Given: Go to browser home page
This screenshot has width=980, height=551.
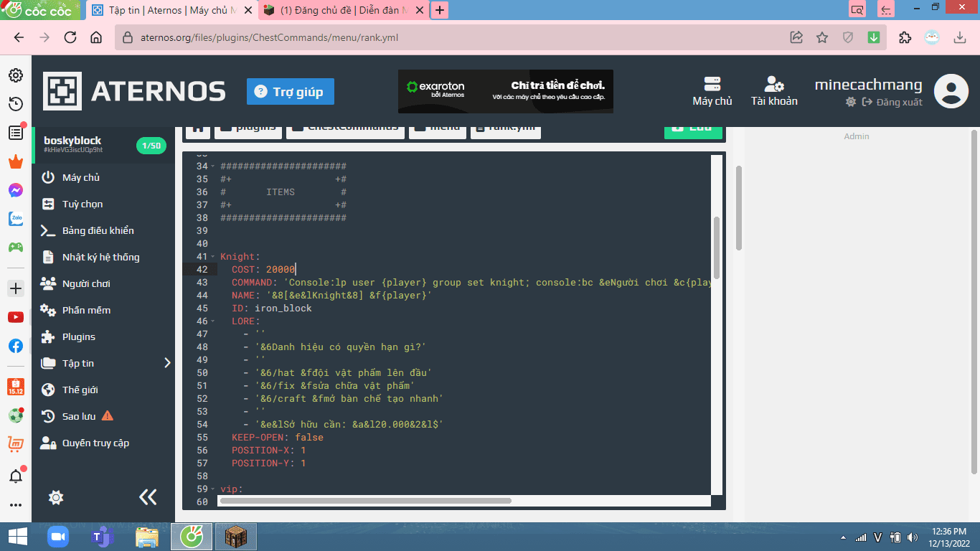Looking at the screenshot, I should point(96,38).
